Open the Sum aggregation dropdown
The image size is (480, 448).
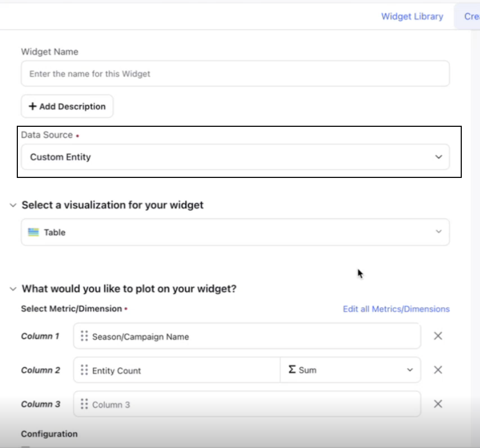coord(350,370)
